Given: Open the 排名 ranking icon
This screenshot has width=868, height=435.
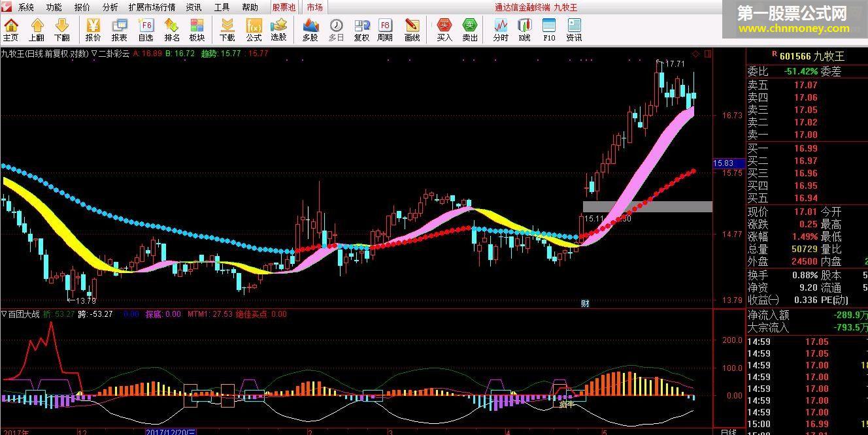Looking at the screenshot, I should pos(172,30).
